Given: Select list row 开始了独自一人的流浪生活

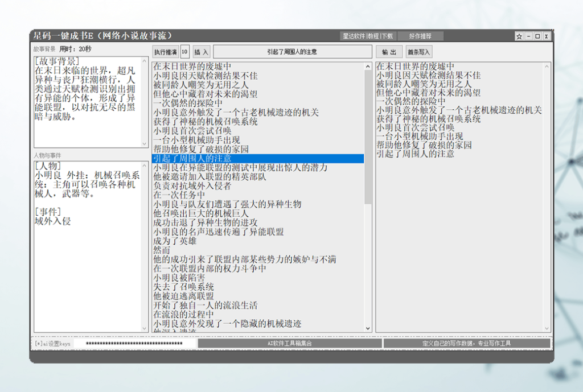Looking at the screenshot, I should point(258,306).
